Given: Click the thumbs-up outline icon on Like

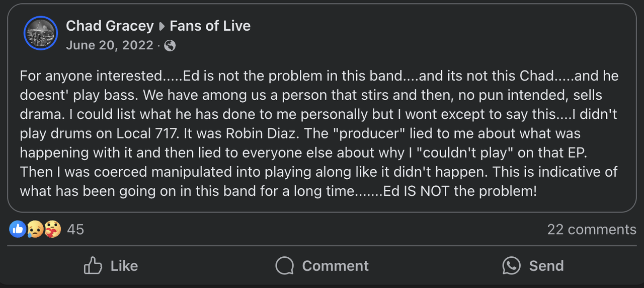Looking at the screenshot, I should pos(93,265).
